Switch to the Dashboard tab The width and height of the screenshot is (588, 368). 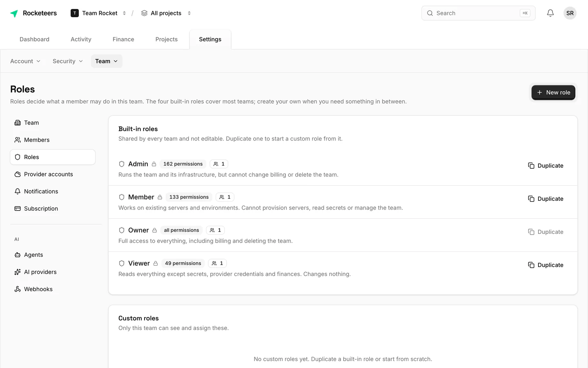point(34,39)
